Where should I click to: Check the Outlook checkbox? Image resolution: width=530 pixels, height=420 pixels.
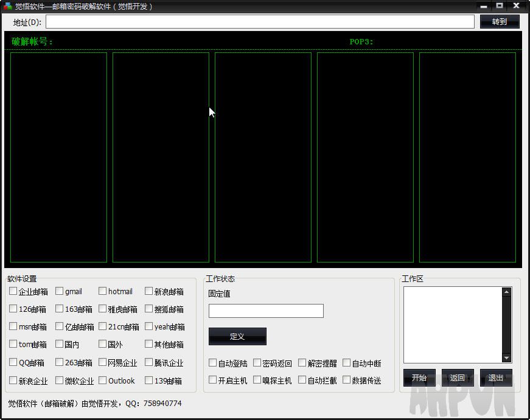tap(103, 380)
